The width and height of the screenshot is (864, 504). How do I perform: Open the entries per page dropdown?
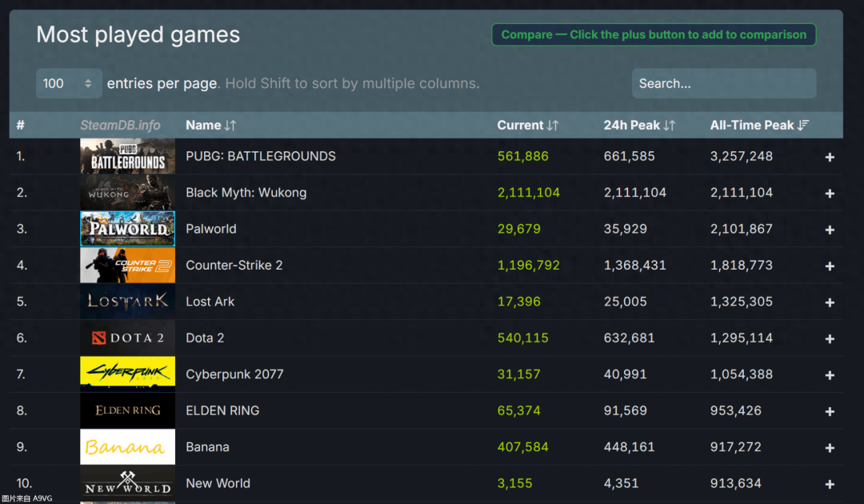(69, 83)
